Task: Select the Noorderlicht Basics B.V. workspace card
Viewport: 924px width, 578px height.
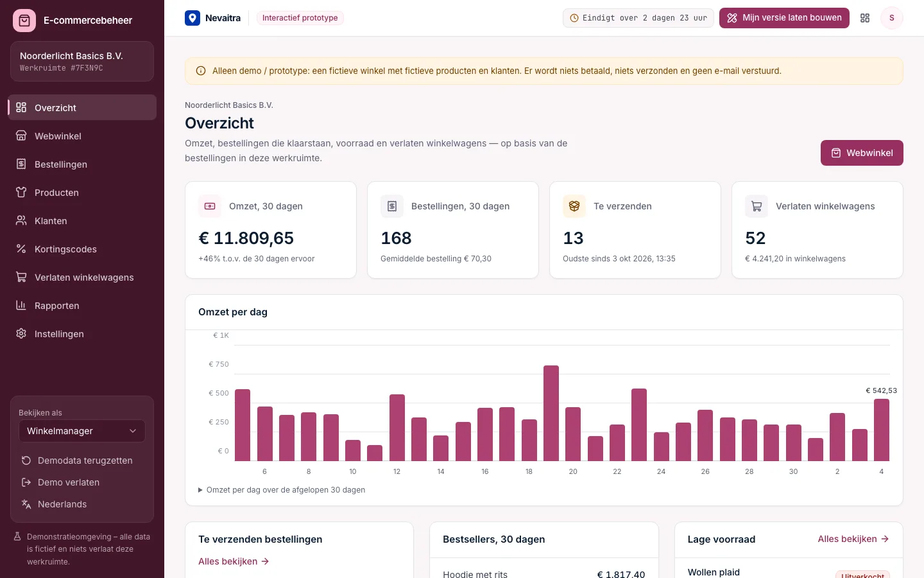Action: (x=82, y=61)
